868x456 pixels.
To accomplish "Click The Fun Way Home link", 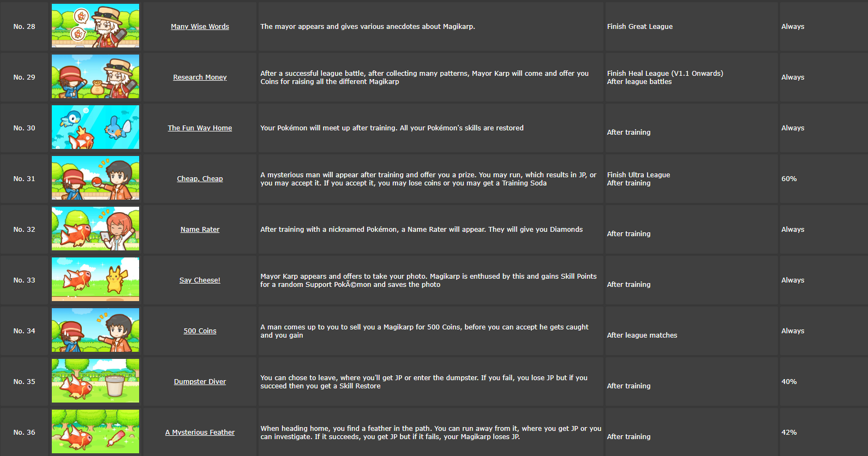I will 200,128.
